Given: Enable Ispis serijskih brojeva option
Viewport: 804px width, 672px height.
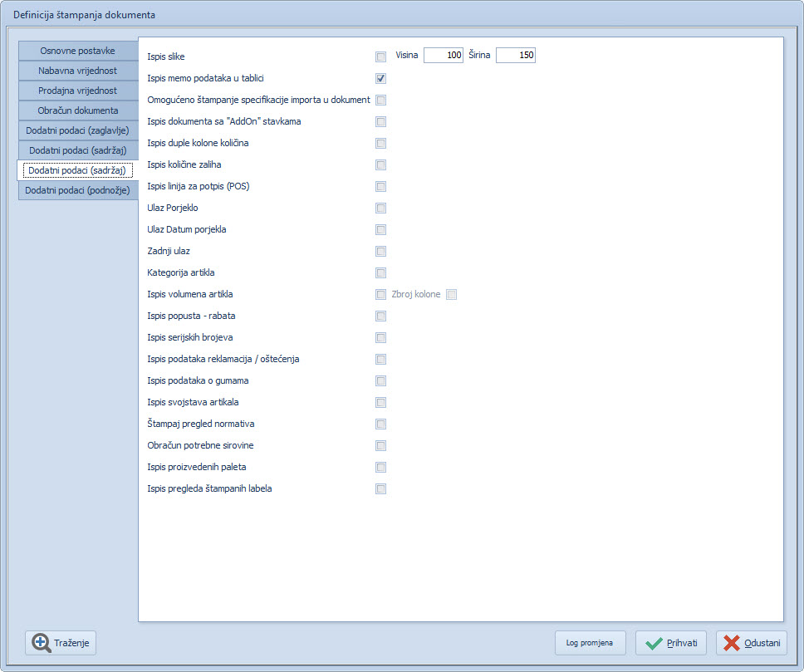Looking at the screenshot, I should 380,338.
